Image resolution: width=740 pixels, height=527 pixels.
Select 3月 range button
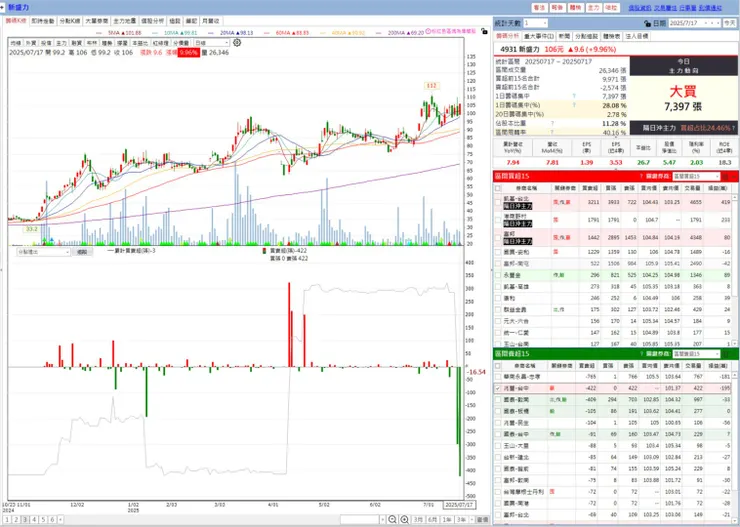pyautogui.click(x=418, y=519)
